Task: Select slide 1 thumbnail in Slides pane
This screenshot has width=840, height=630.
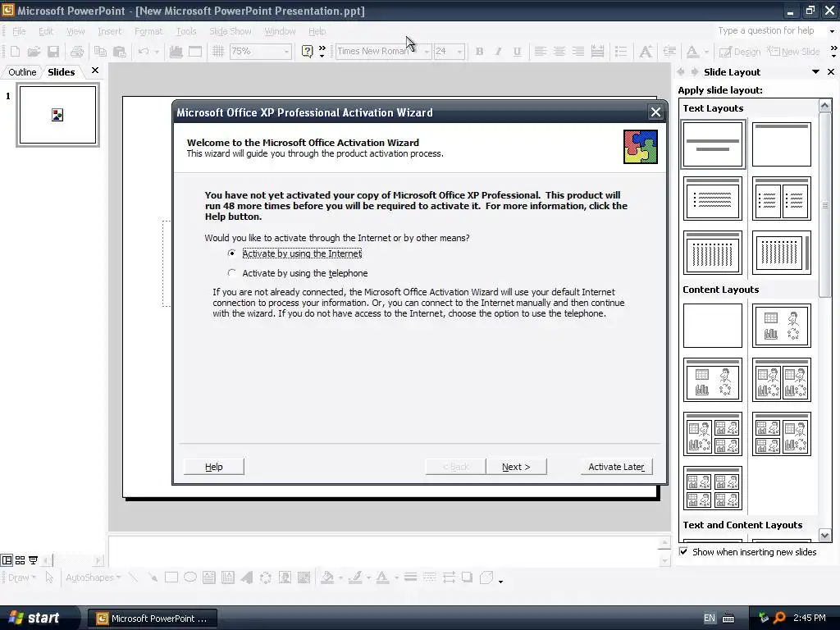Action: (58, 115)
